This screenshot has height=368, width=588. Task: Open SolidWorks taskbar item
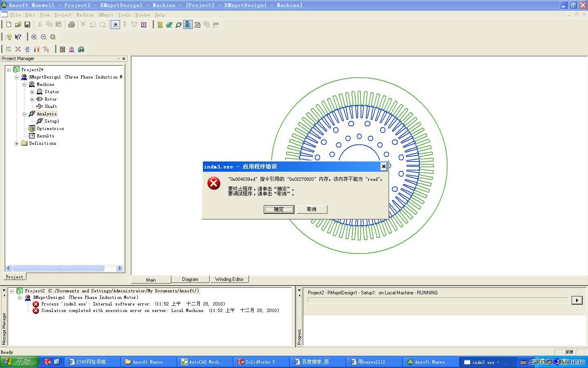tap(261, 362)
